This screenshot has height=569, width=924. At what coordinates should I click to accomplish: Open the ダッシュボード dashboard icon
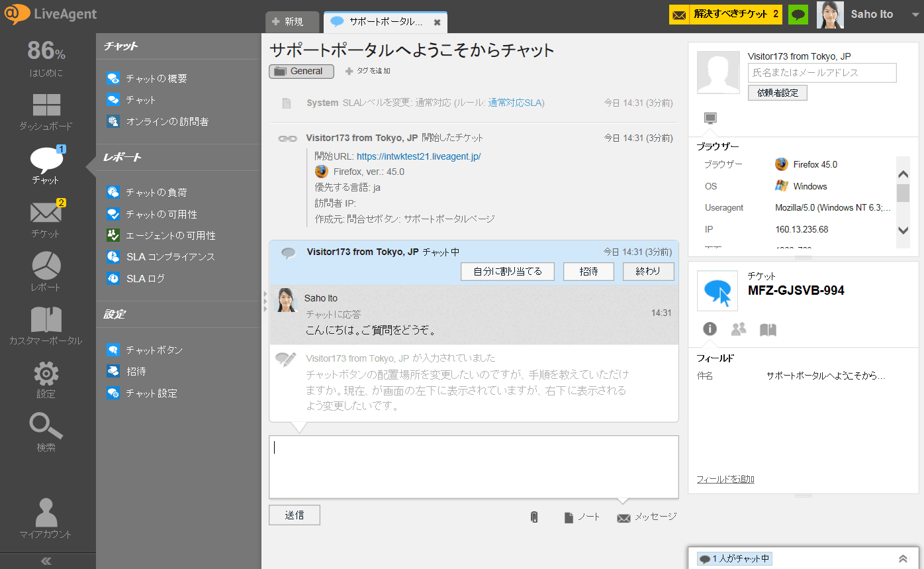click(x=46, y=111)
